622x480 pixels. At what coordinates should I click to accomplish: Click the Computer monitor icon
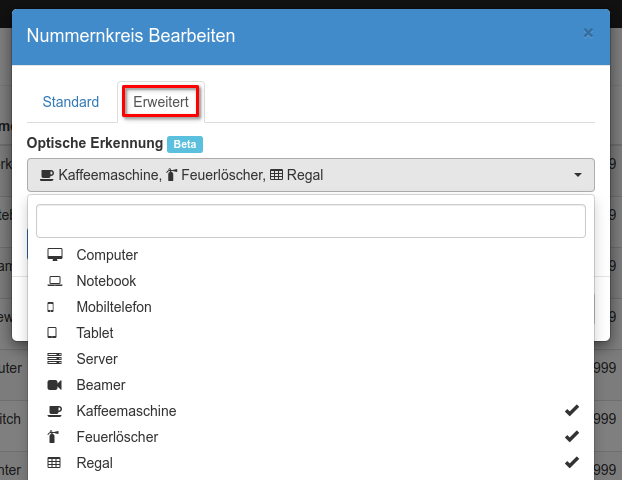(54, 255)
